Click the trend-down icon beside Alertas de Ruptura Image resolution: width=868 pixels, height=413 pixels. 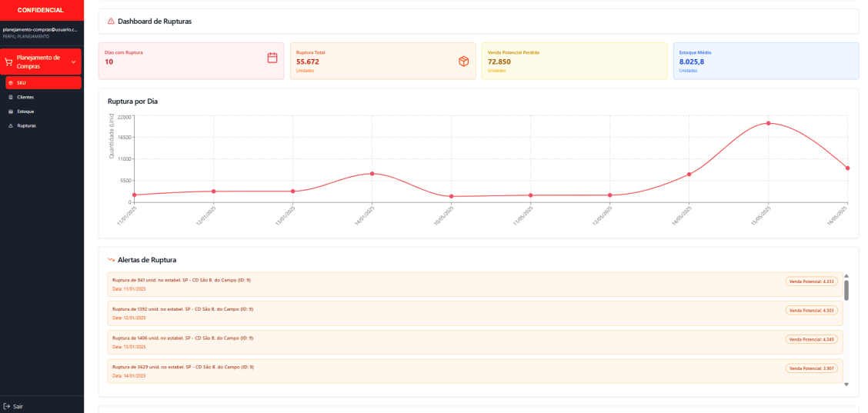pos(111,260)
